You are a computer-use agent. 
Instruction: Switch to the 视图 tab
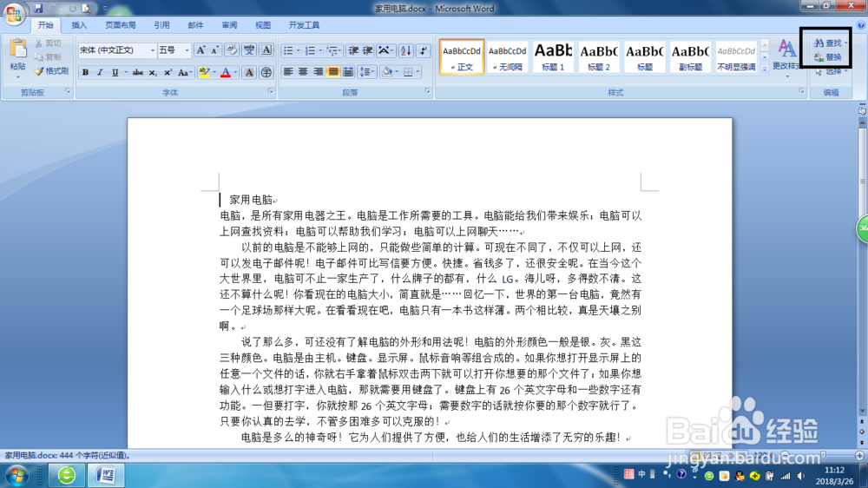263,25
